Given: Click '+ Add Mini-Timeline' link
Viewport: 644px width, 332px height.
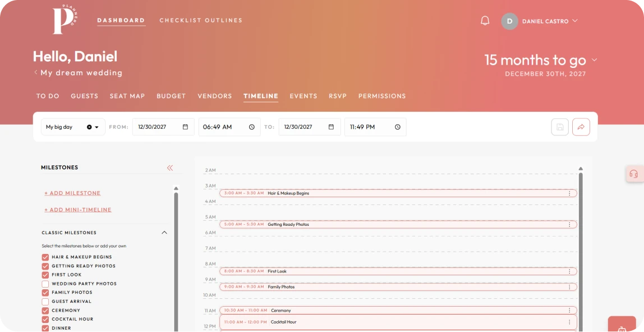Looking at the screenshot, I should click(78, 210).
